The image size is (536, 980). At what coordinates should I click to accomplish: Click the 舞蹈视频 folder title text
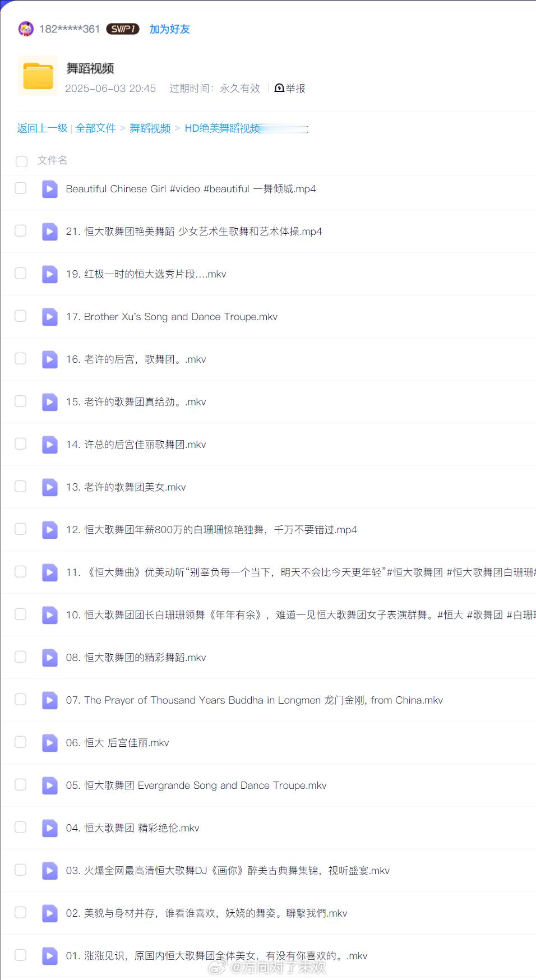tap(90, 68)
